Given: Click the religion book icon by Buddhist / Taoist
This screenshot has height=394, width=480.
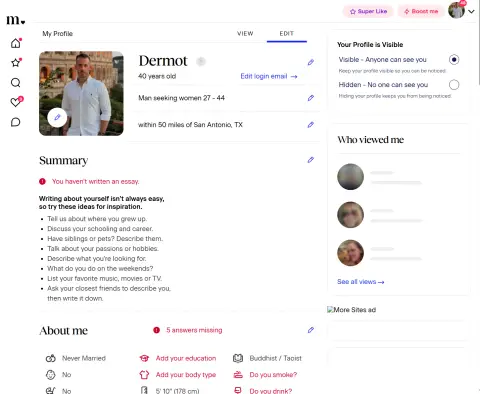Looking at the screenshot, I should tap(238, 358).
